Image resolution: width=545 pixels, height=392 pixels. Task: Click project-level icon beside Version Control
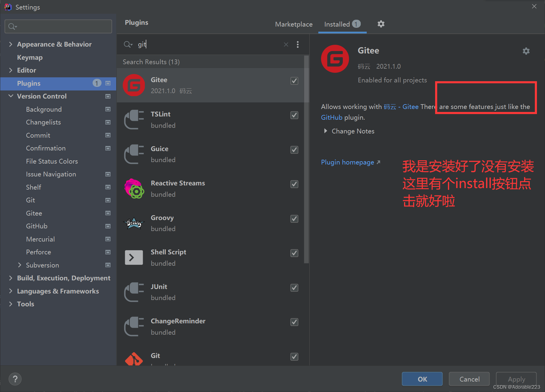click(x=108, y=96)
